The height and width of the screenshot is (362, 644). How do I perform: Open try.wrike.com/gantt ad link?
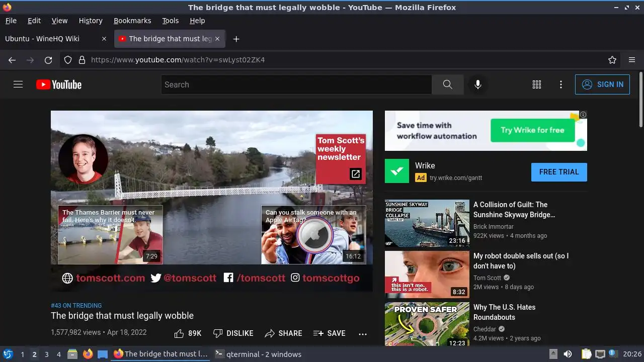[456, 177]
